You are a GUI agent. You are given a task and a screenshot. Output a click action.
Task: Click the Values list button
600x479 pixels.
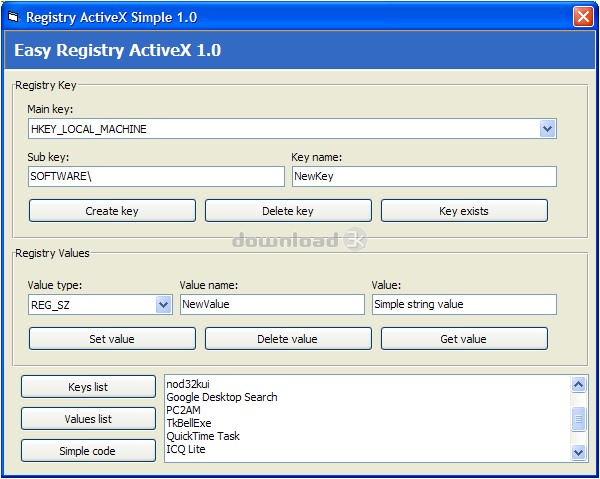click(x=88, y=419)
